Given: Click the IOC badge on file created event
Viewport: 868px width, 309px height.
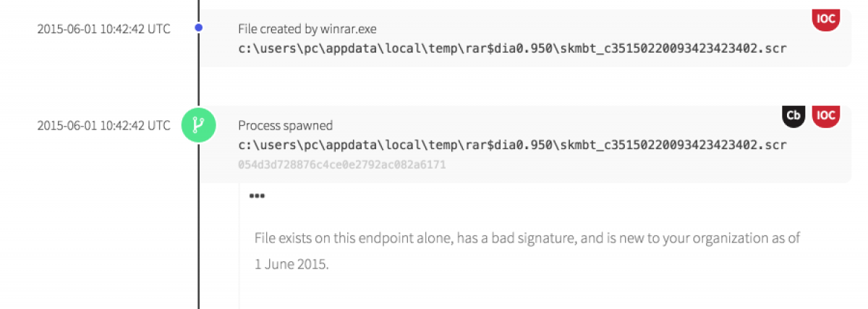Looking at the screenshot, I should [x=825, y=19].
